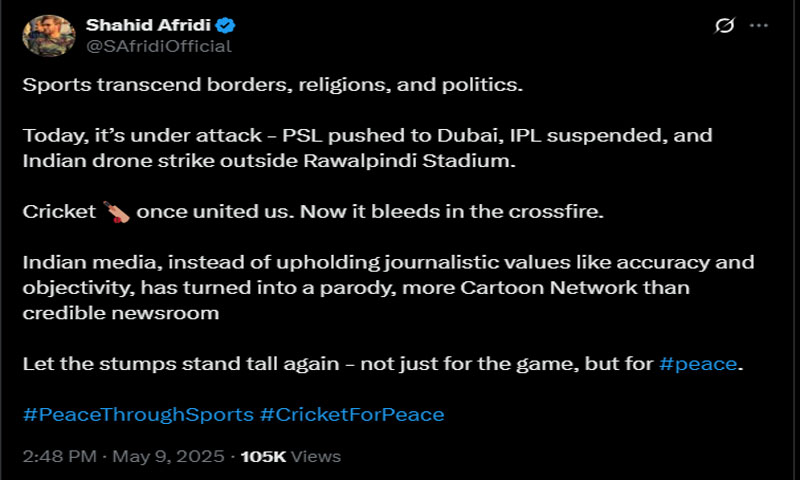Click the Shahid Afridi display name
800x480 pixels.
click(x=148, y=24)
